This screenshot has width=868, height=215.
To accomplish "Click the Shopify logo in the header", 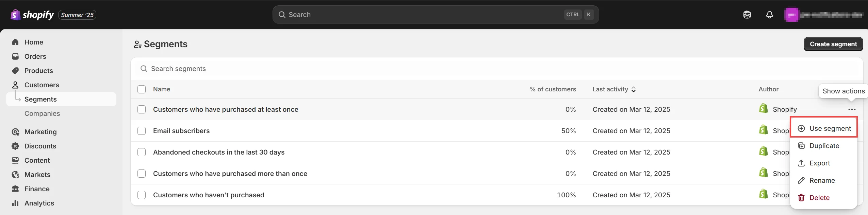I will pyautogui.click(x=32, y=15).
